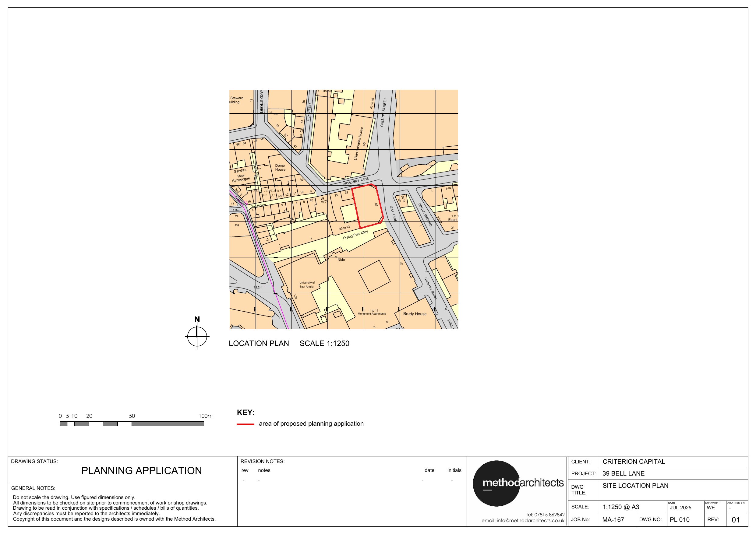Image resolution: width=756 pixels, height=534 pixels.
Task: Click the Brody House map label
Action: click(415, 314)
